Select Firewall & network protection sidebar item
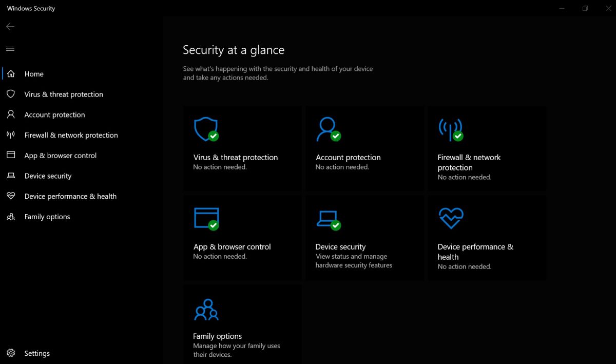 coord(71,135)
